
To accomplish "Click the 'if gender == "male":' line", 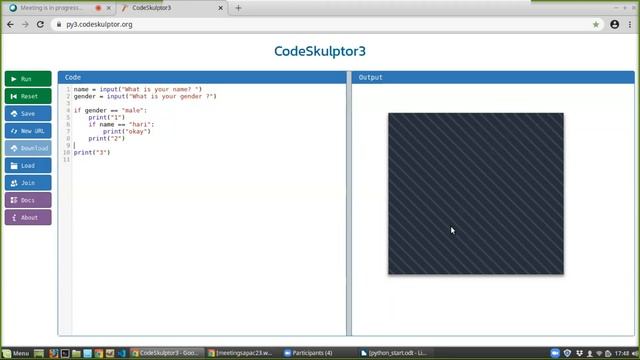I will 110,110.
